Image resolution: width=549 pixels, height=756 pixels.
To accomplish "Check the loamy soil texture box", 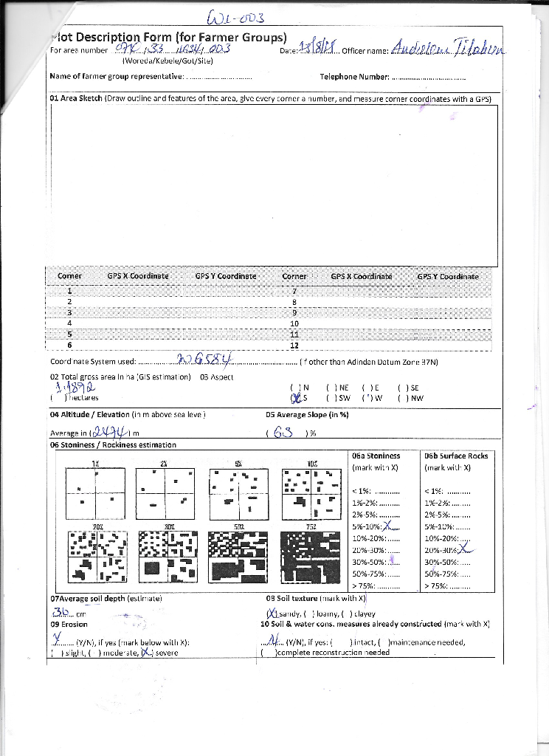I will pos(309,614).
